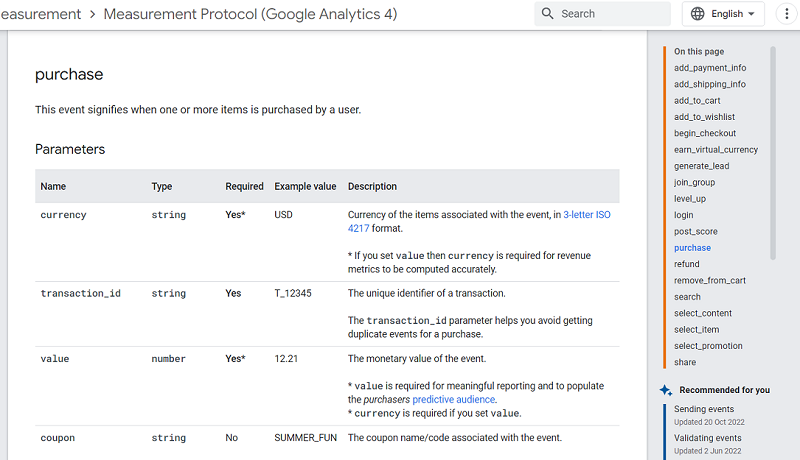Click the search magnifier icon

(x=547, y=14)
